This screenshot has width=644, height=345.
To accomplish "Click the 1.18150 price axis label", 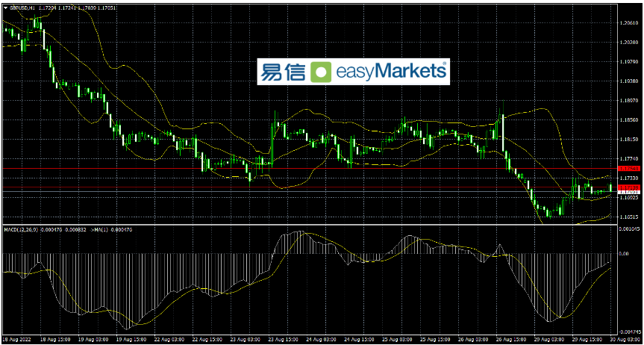I will pyautogui.click(x=628, y=140).
